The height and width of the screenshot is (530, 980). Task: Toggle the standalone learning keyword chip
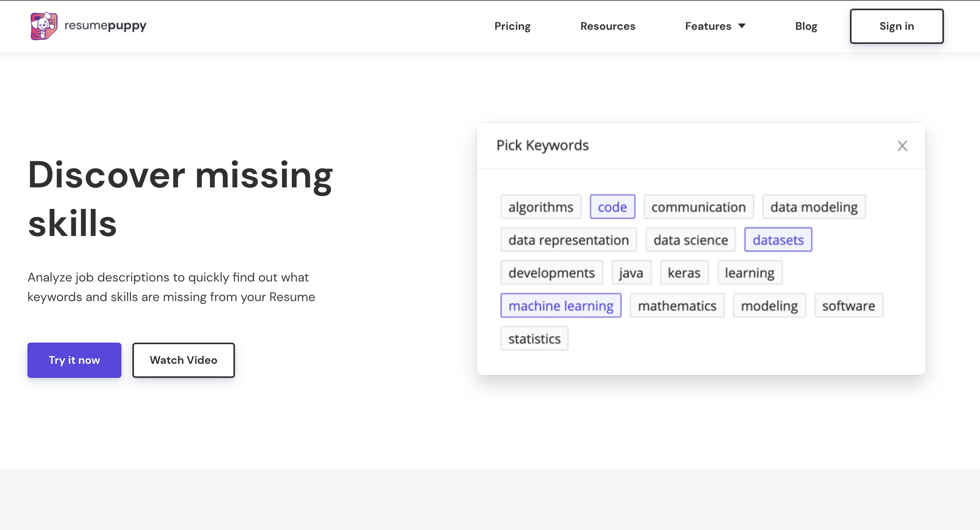(x=749, y=272)
